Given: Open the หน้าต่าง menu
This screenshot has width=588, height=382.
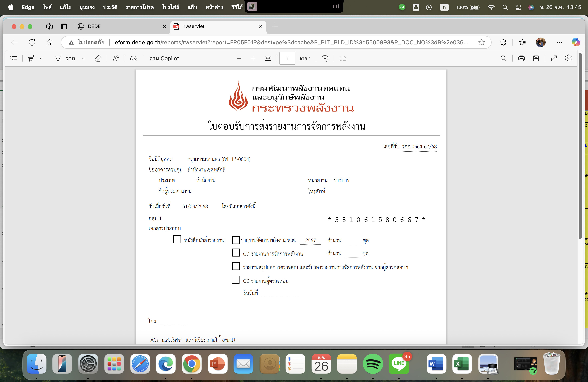Looking at the screenshot, I should click(x=214, y=7).
